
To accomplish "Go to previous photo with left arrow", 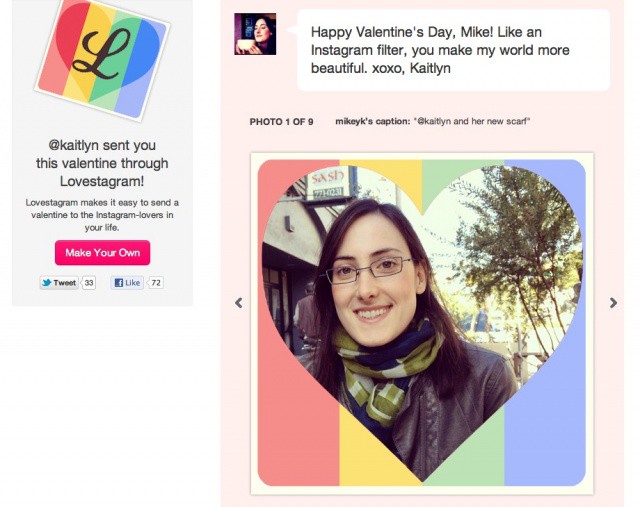I will pos(239,303).
